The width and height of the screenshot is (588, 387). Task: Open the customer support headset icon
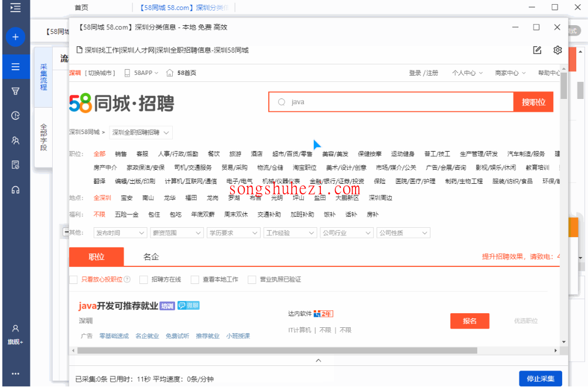pos(15,190)
